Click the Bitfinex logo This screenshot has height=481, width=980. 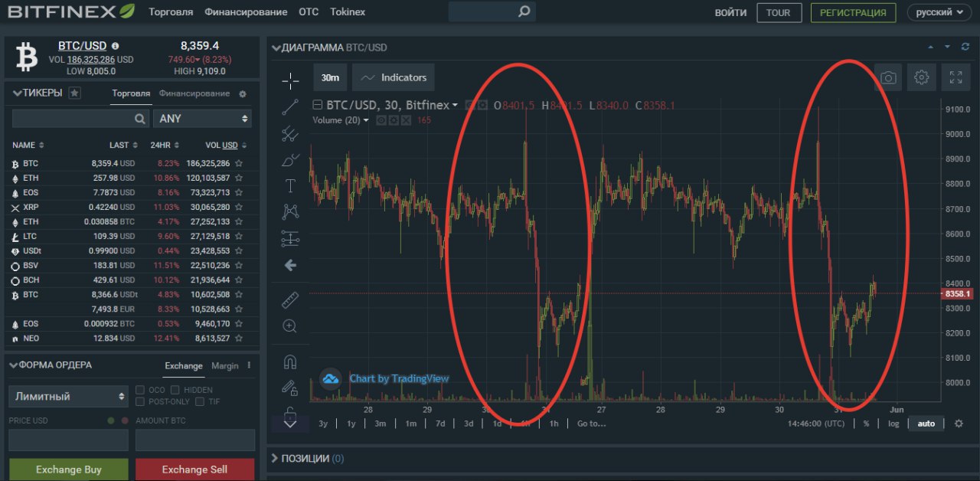pos(71,11)
